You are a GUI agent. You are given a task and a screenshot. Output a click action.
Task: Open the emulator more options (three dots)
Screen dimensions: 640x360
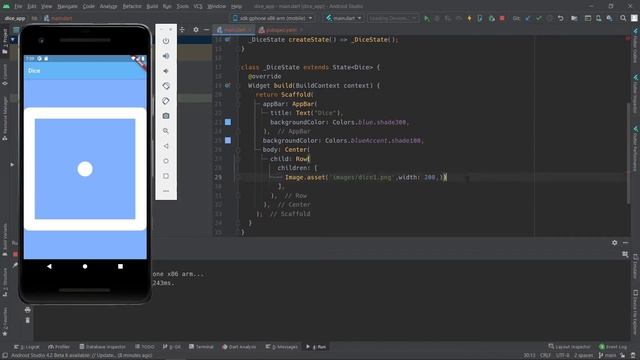(166, 191)
